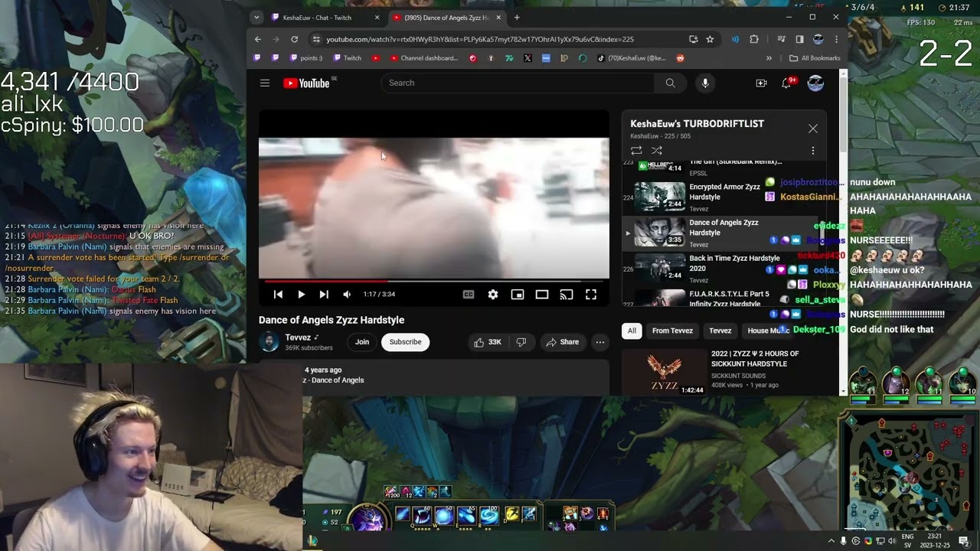980x551 pixels.
Task: Open the YouTube Create video button
Action: [761, 83]
